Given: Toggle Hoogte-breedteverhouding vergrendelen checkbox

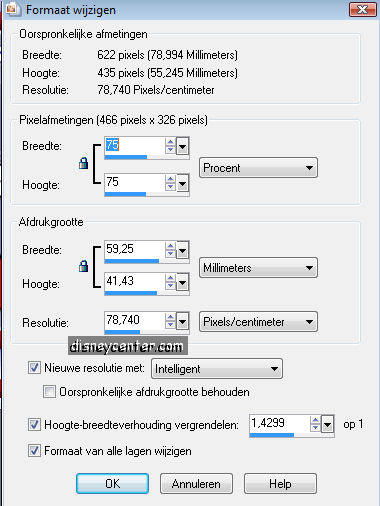Looking at the screenshot, I should point(34,425).
